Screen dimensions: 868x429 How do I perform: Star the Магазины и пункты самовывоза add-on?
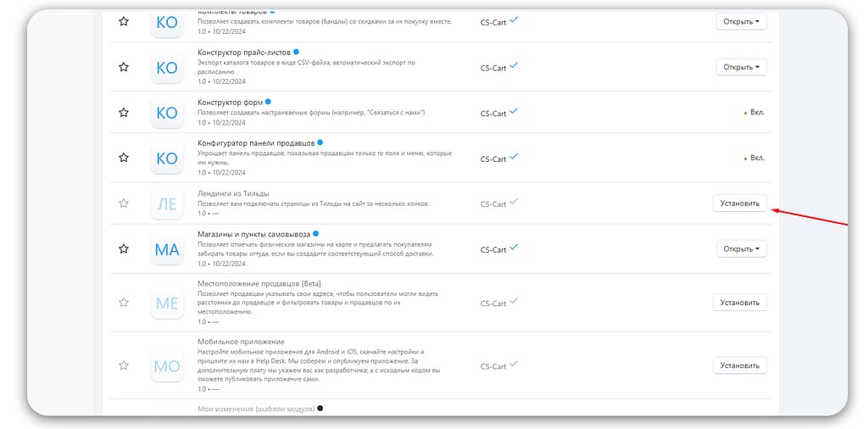[124, 248]
